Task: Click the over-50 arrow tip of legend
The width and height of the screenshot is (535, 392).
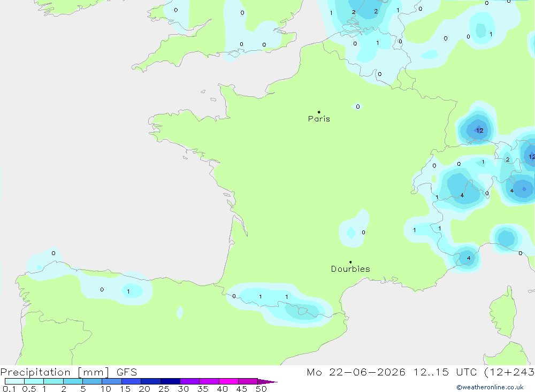Action: click(x=267, y=381)
